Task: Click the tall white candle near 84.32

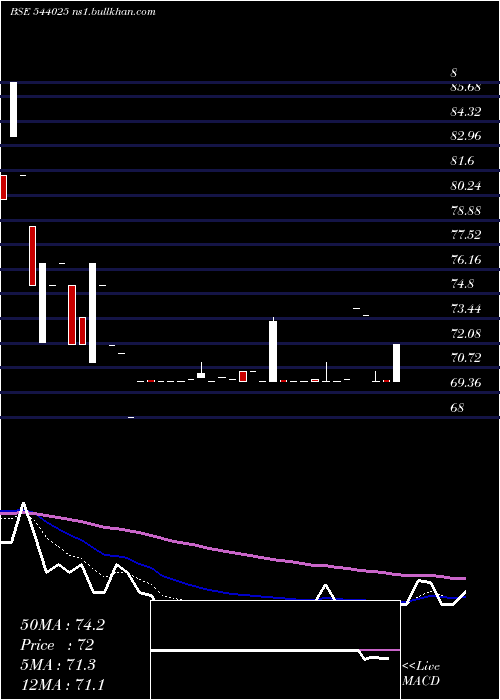Action: pos(13,109)
